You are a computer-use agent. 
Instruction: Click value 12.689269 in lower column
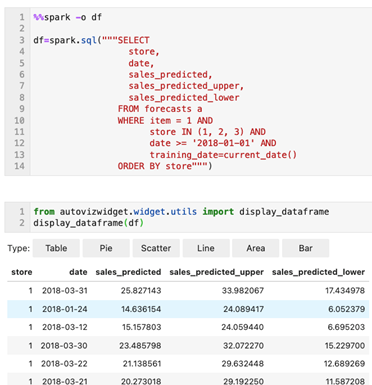344,364
